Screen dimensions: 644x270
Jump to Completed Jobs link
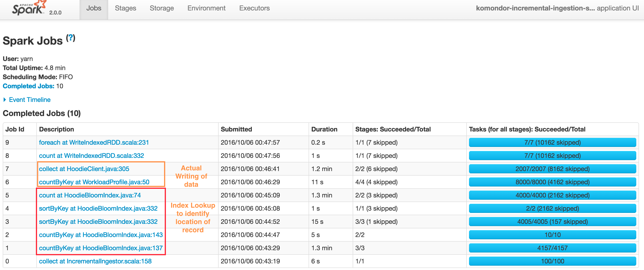(28, 86)
